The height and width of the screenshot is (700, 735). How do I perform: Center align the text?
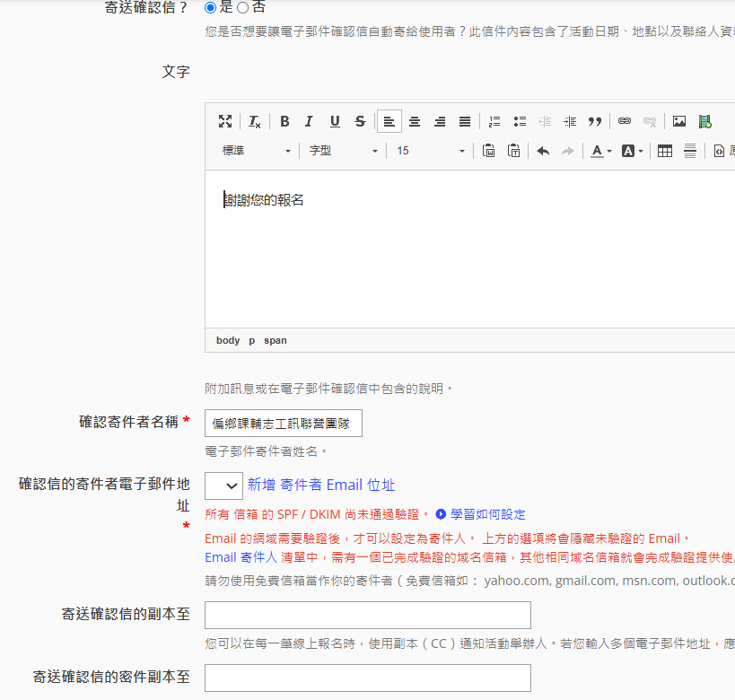coord(415,121)
